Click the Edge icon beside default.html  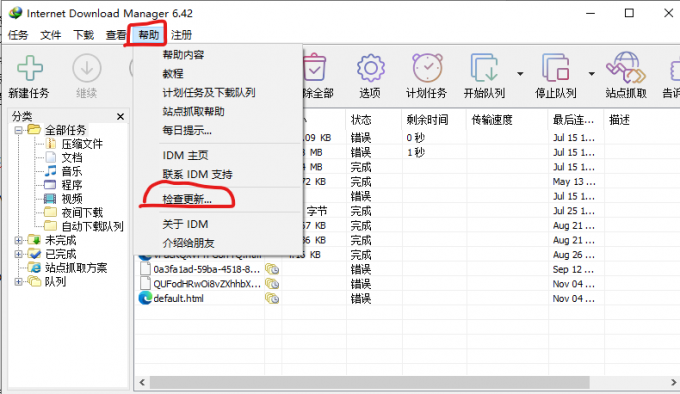tap(145, 298)
